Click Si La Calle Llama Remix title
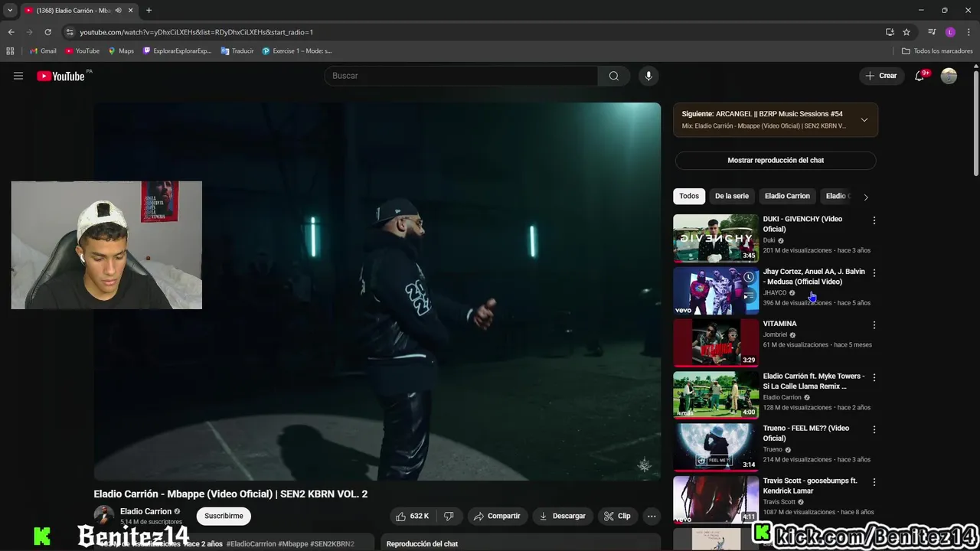 click(x=814, y=381)
